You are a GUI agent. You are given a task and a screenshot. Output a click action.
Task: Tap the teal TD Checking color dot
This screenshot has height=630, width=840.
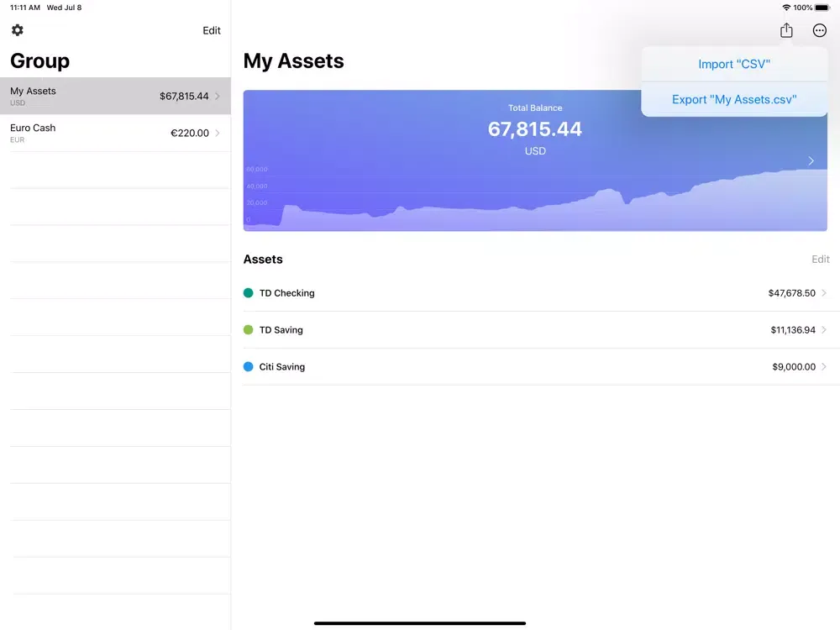click(x=248, y=293)
